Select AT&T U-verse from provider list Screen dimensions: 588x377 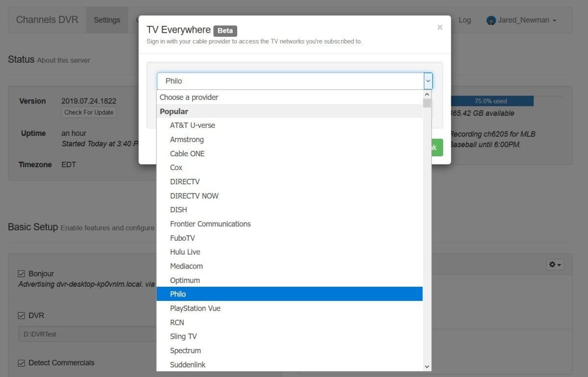click(x=290, y=125)
